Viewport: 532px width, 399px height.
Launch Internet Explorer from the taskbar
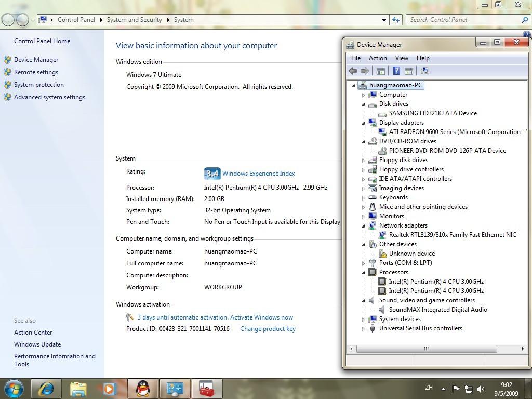pyautogui.click(x=46, y=389)
